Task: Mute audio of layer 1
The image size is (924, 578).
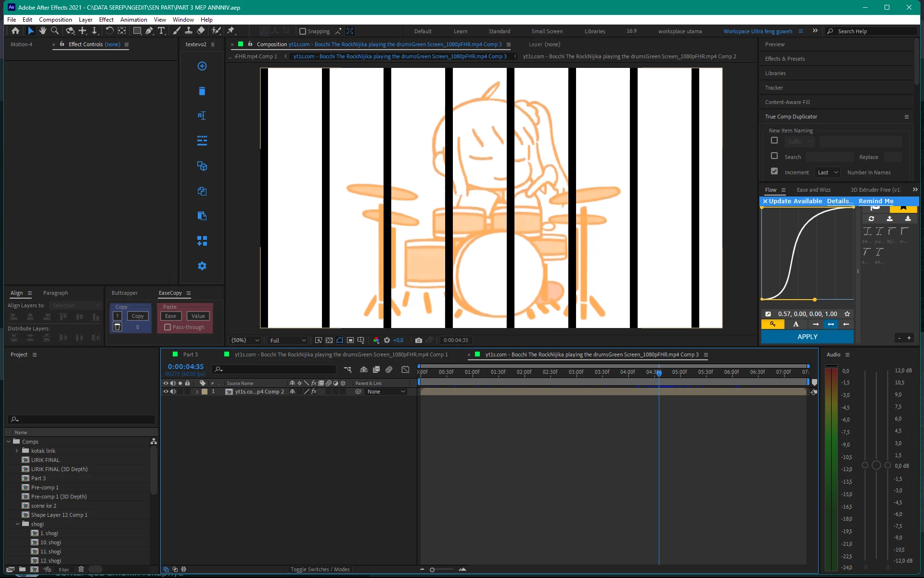Action: coord(173,392)
